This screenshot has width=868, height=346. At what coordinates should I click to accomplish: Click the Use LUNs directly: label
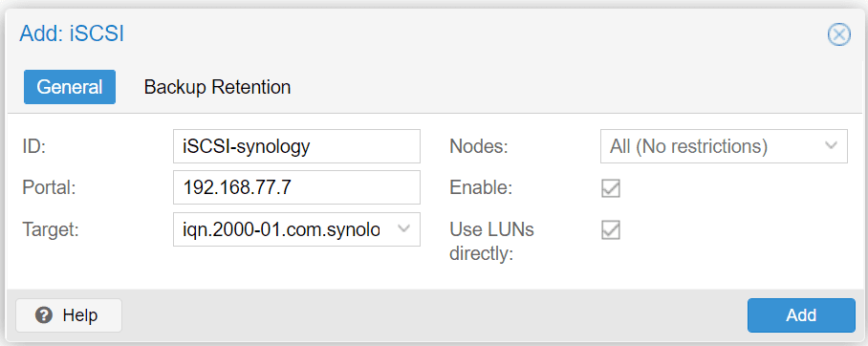491,242
